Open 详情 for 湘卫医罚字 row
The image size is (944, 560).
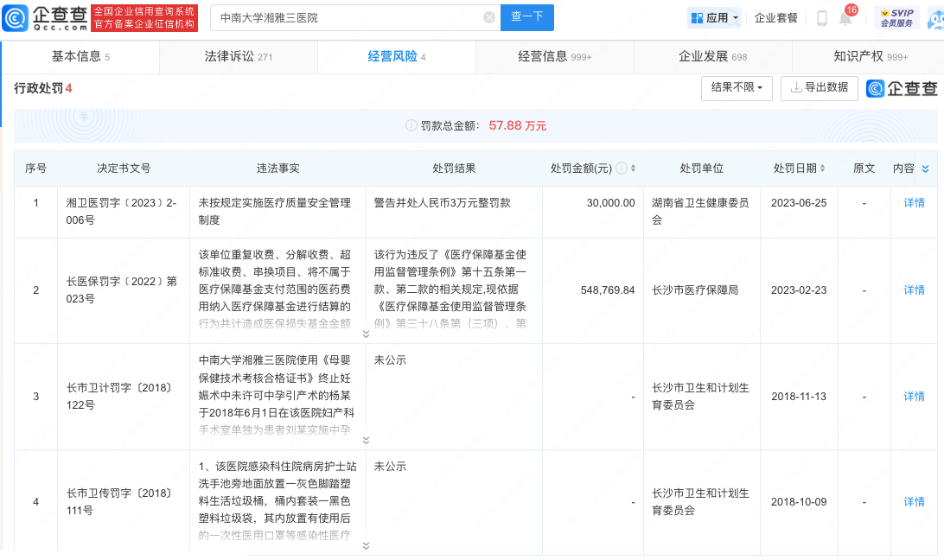tap(914, 203)
